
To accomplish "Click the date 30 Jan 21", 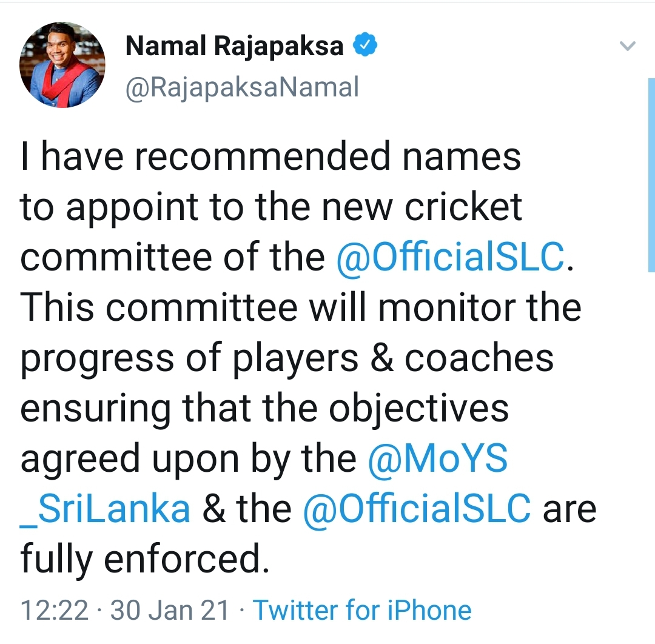I will (x=170, y=610).
